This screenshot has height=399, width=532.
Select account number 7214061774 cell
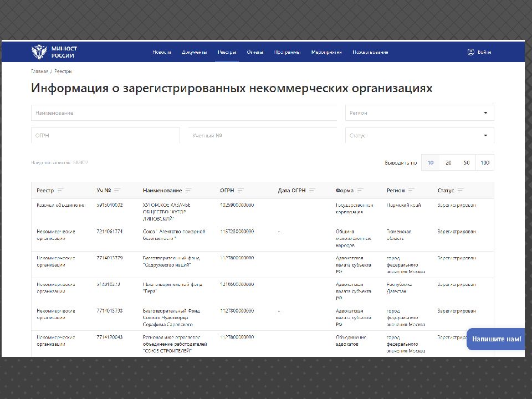point(110,232)
